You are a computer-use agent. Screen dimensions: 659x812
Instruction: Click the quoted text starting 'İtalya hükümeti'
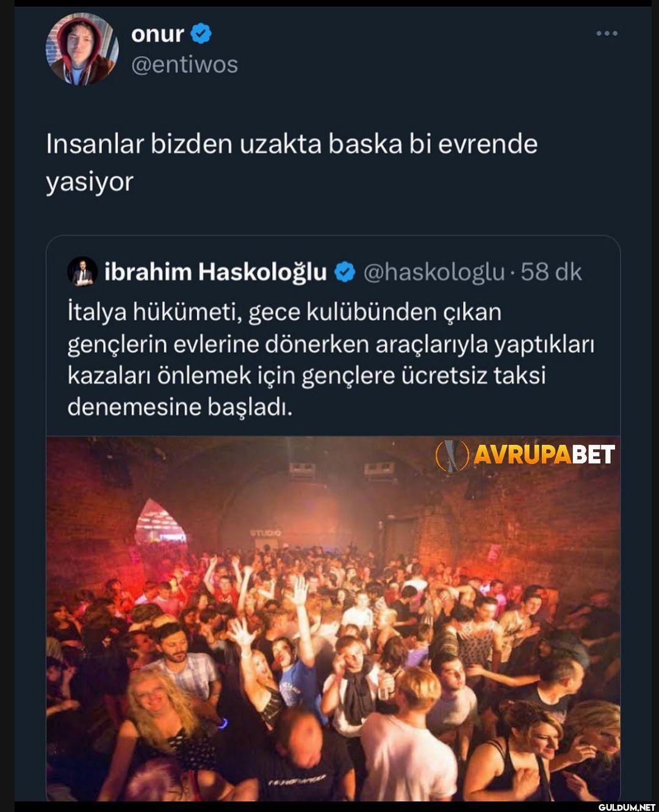pyautogui.click(x=331, y=359)
